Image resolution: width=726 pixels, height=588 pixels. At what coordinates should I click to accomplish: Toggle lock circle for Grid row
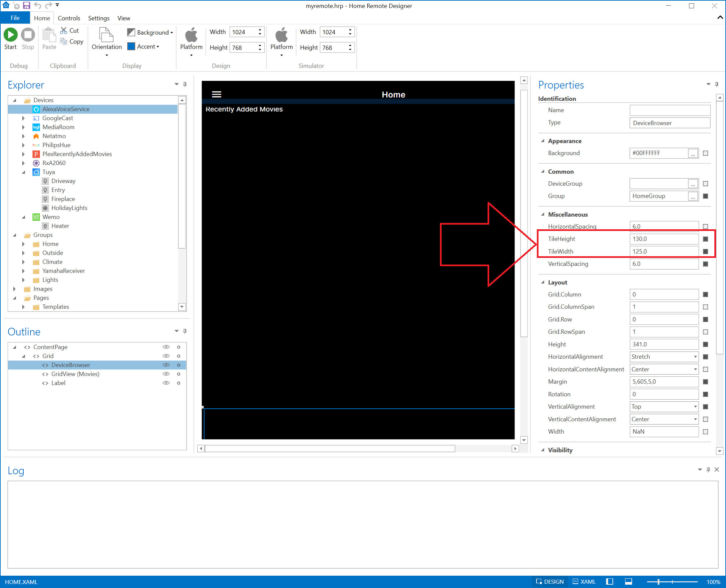click(x=179, y=356)
